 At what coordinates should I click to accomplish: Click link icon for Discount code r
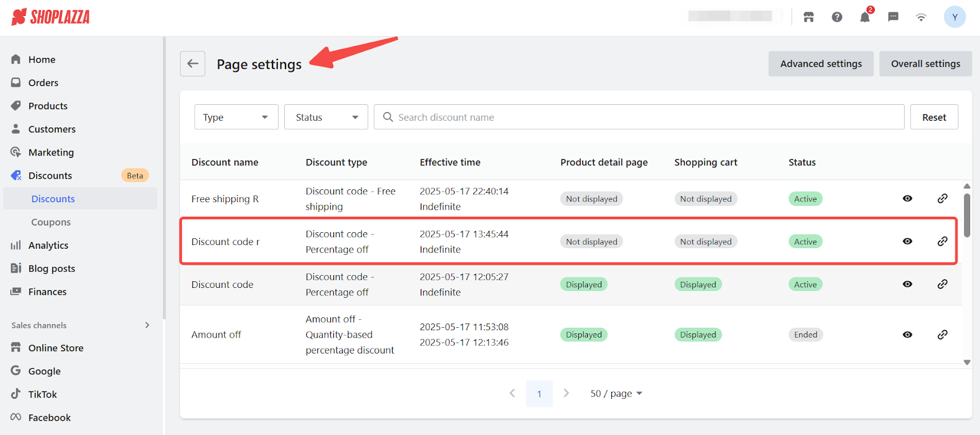pyautogui.click(x=942, y=241)
